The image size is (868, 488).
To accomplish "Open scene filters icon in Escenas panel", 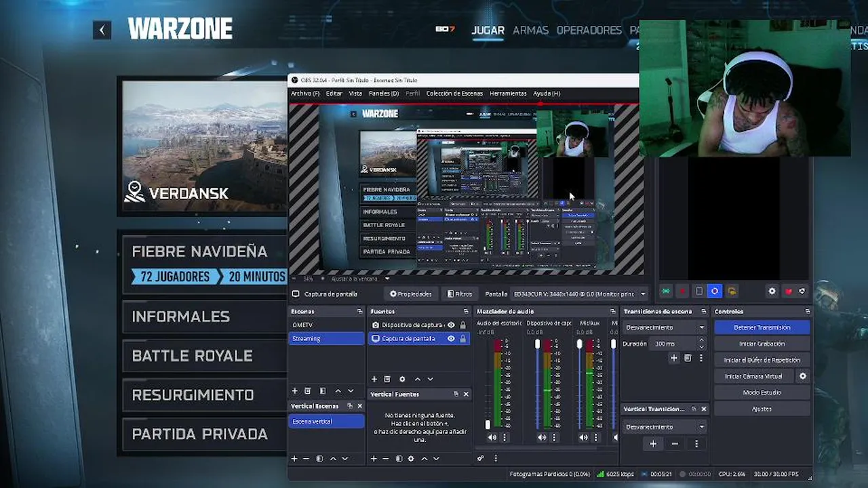I will tap(323, 391).
